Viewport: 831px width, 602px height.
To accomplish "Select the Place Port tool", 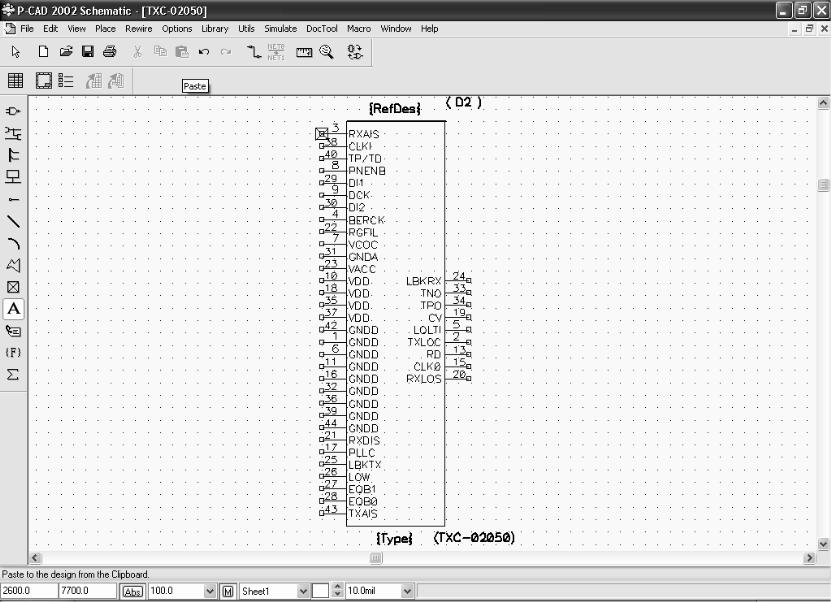I will [13, 177].
